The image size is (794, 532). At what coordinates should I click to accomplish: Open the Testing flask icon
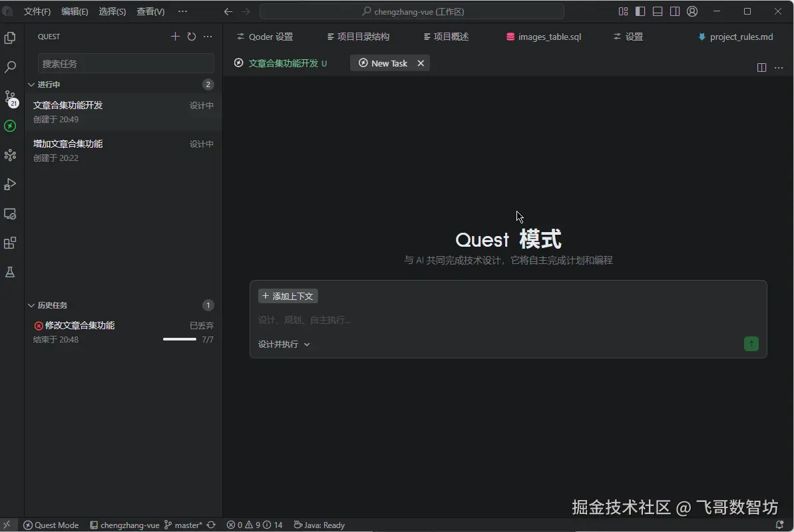pos(10,273)
